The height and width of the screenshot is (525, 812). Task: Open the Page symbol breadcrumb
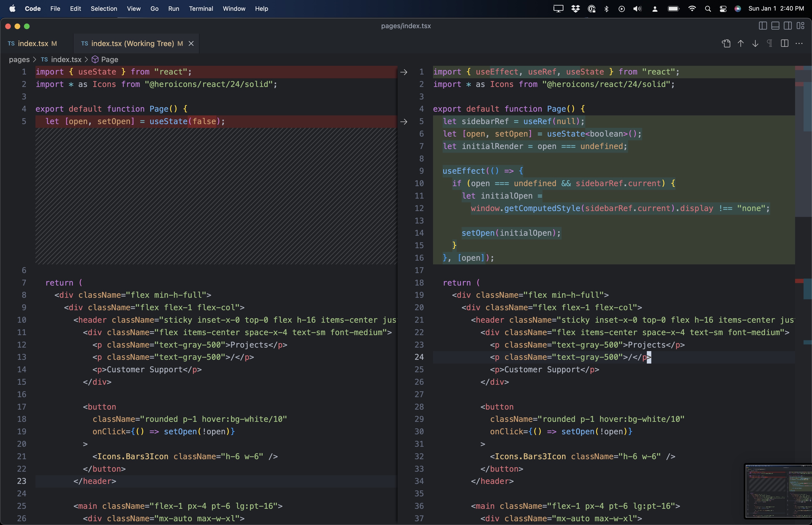(x=109, y=60)
